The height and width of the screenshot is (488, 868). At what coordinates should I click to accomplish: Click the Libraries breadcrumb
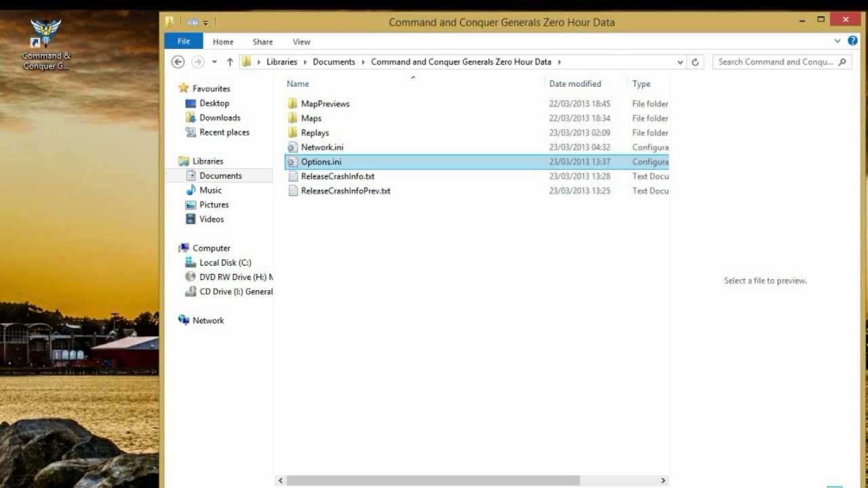click(x=281, y=62)
